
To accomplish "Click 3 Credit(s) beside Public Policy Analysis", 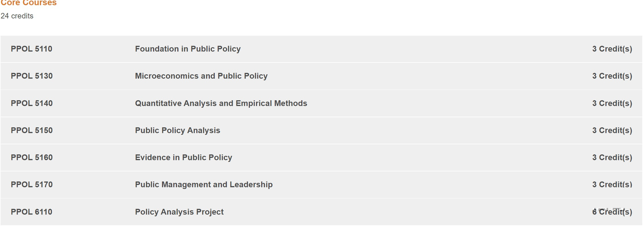I will pos(612,130).
